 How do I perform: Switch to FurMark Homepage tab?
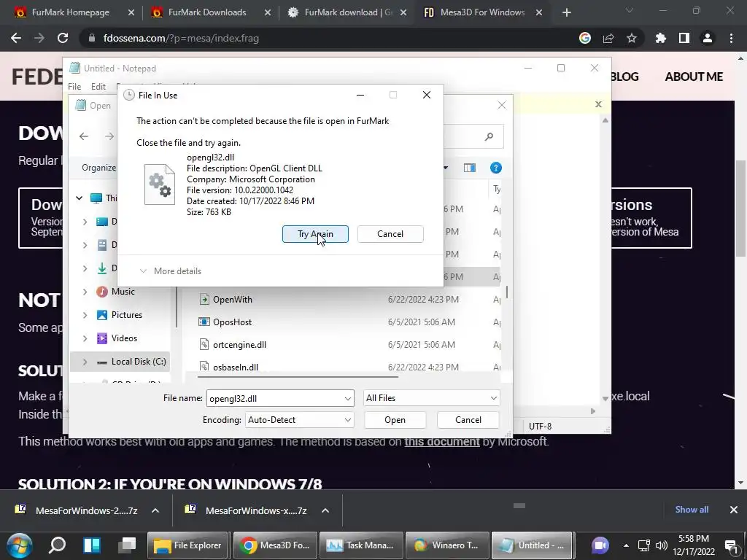click(70, 12)
